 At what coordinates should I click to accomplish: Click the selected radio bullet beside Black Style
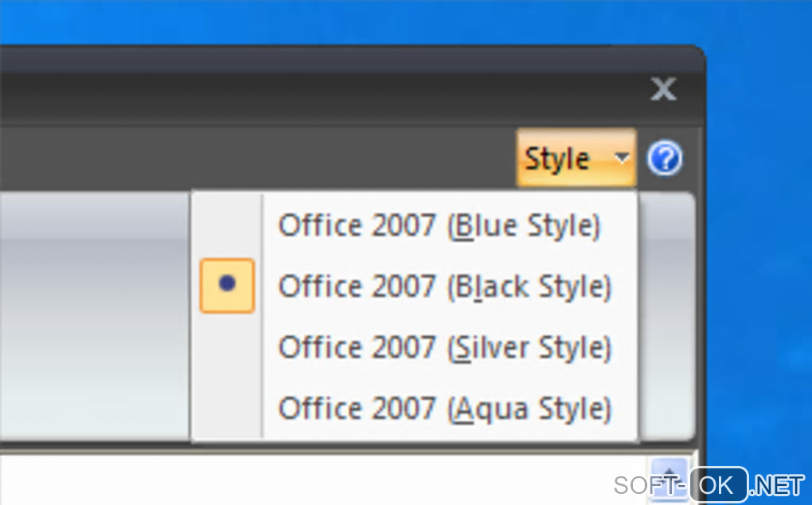pyautogui.click(x=227, y=285)
